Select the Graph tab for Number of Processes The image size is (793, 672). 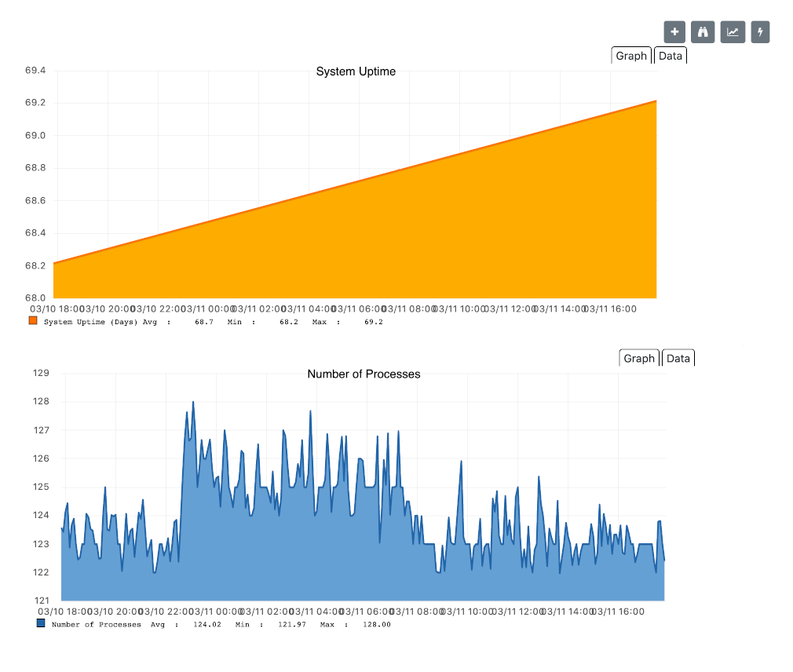(639, 358)
